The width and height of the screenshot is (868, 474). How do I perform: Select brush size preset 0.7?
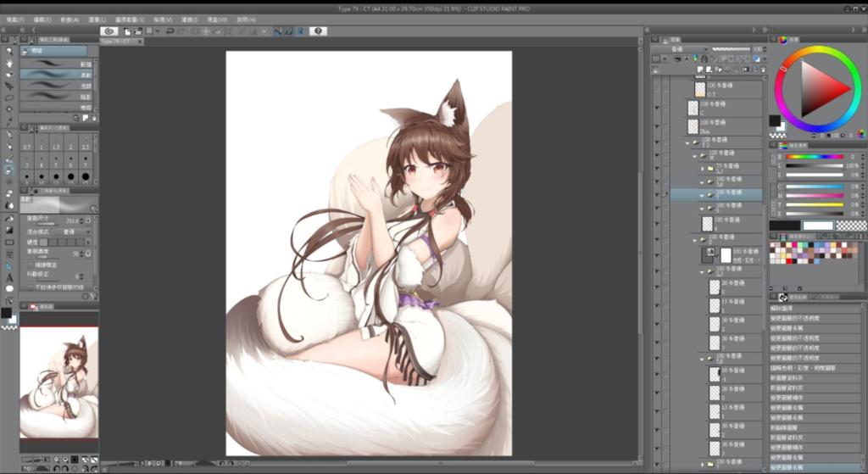[x=26, y=142]
